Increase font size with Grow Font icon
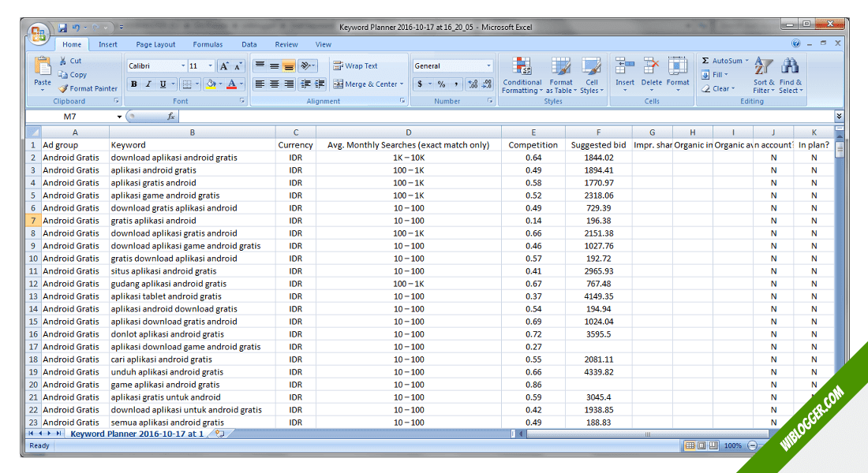Viewport: 868px width, 473px height. [223, 66]
